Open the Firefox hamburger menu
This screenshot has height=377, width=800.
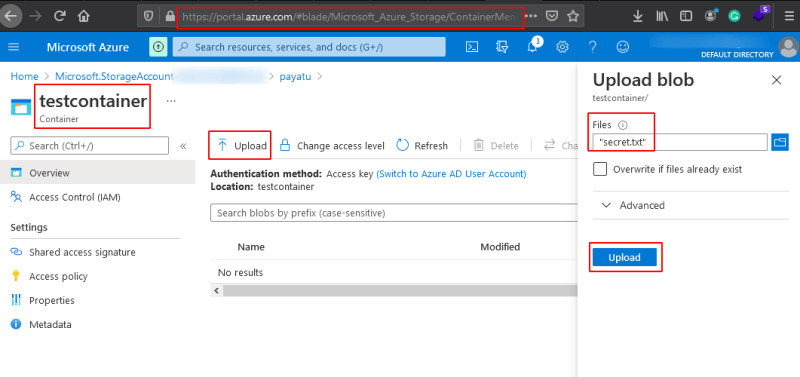(789, 16)
